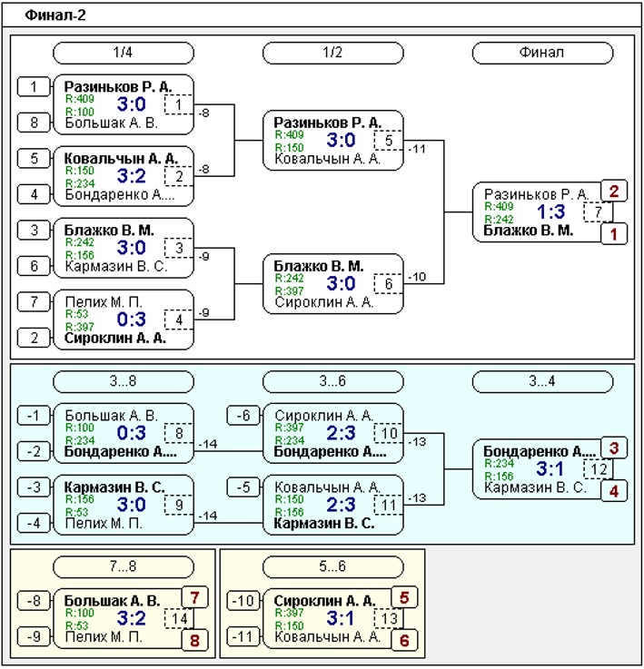Select the "5...6" placement header

pos(332,567)
